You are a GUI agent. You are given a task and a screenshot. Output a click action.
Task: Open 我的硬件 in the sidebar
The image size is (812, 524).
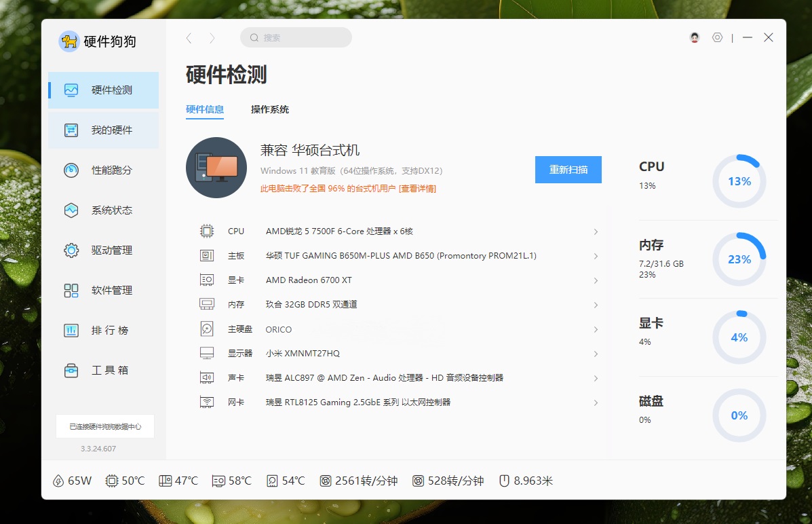click(104, 130)
